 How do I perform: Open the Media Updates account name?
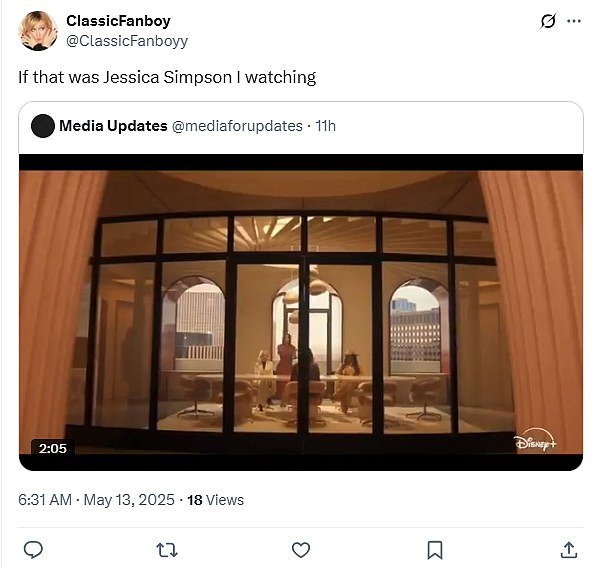pos(113,126)
